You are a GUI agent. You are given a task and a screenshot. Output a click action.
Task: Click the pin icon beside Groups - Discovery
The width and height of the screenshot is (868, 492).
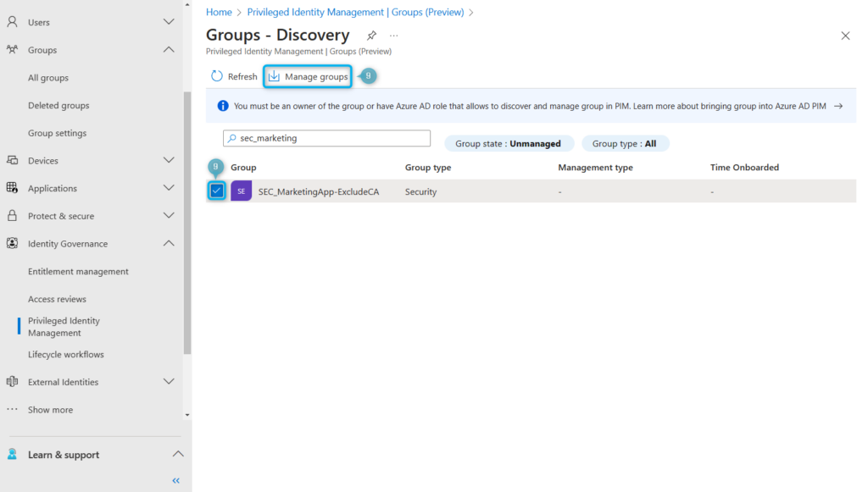click(x=371, y=36)
